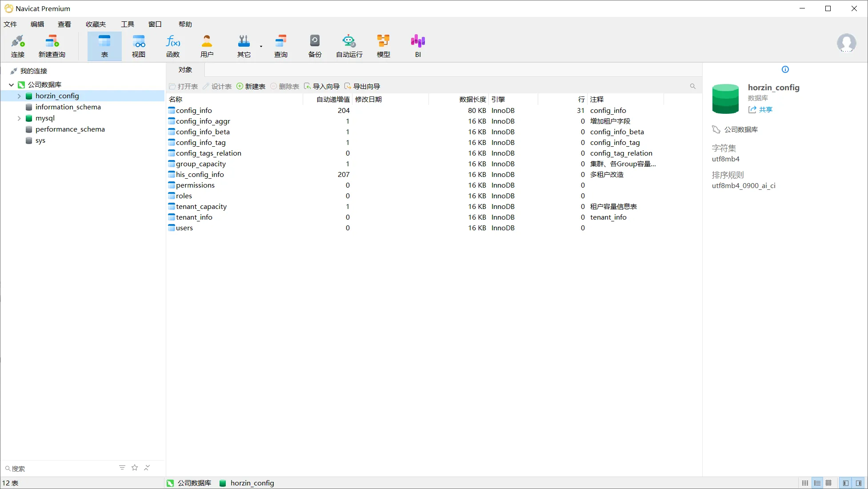Switch to detail list view mode

point(817,483)
